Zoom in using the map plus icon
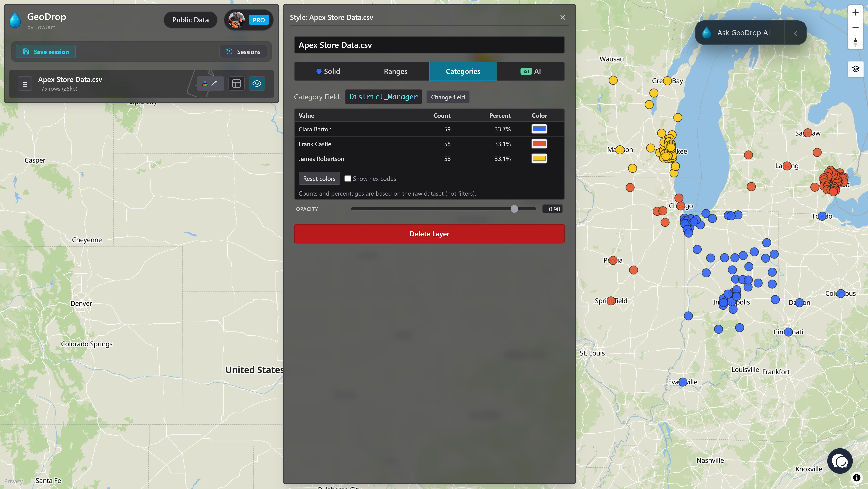This screenshot has height=489, width=868. tap(855, 12)
